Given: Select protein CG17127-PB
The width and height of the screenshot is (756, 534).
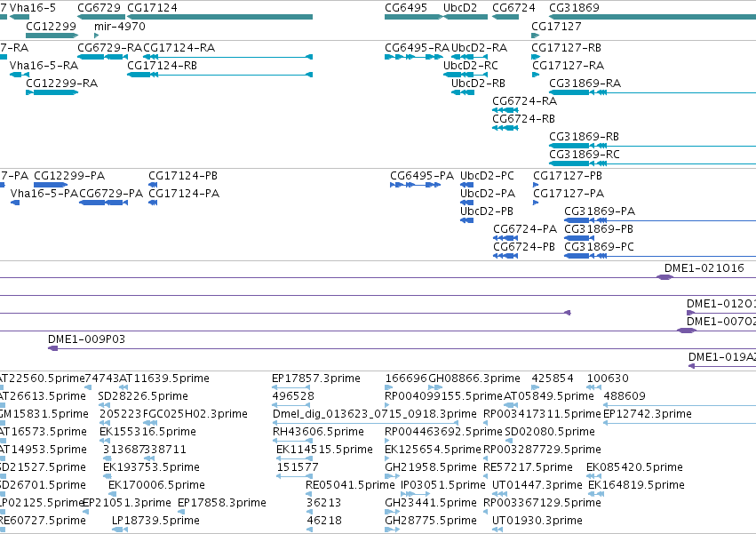Looking at the screenshot, I should (x=568, y=176).
